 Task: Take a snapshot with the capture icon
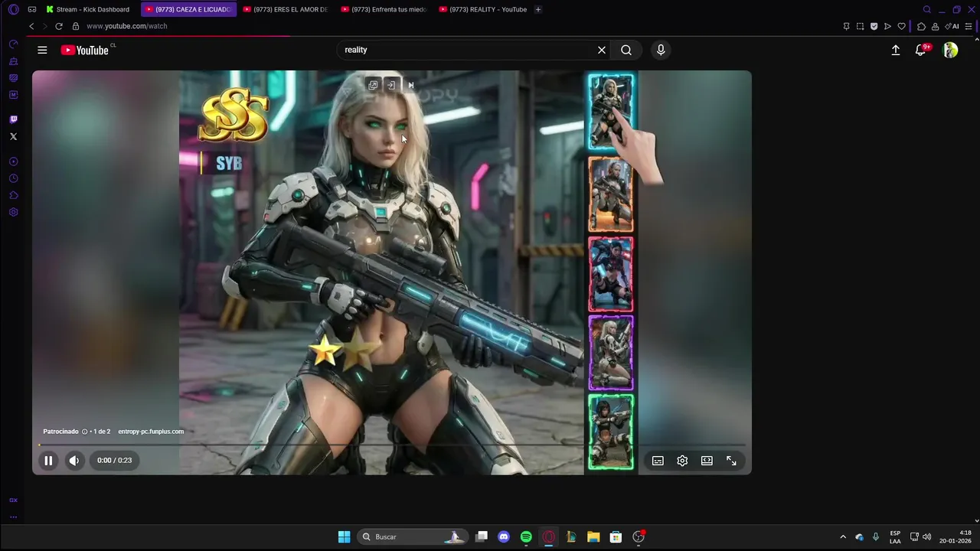tap(860, 26)
